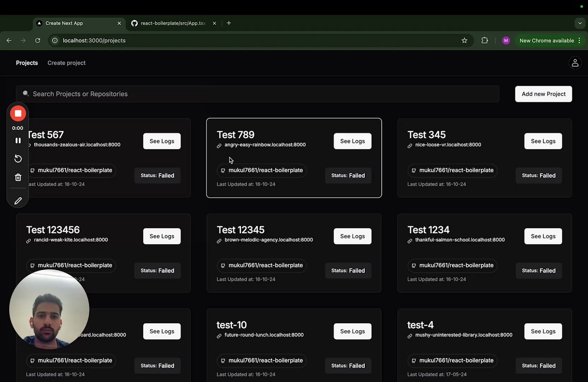
Task: Open rancid-weak-kite.localhost:8000 link
Action: click(x=71, y=240)
